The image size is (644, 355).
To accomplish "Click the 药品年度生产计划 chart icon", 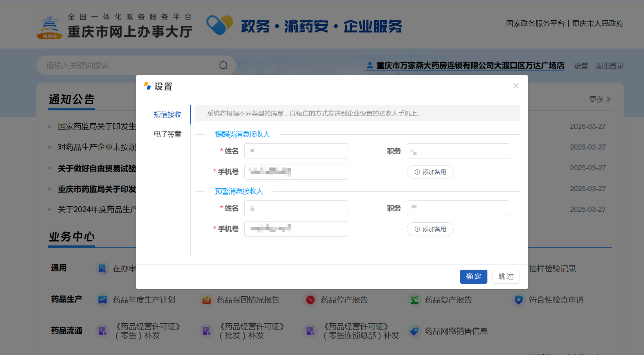I will tap(103, 300).
